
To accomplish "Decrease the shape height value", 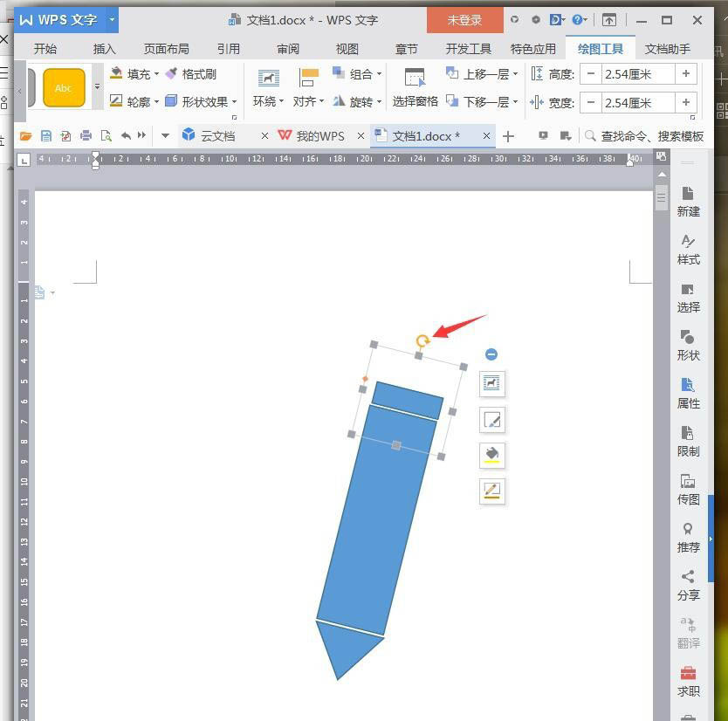I will coord(591,74).
